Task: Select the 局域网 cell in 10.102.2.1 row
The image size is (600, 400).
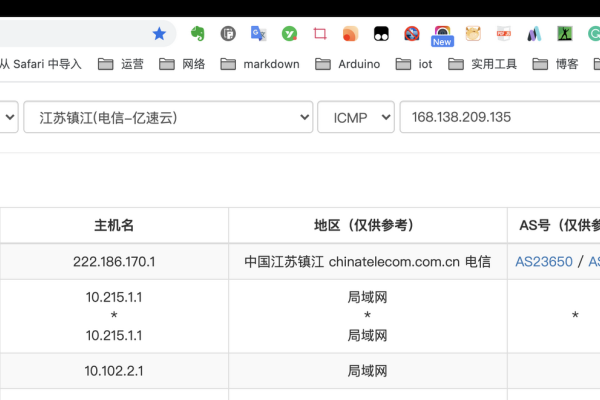Action: point(368,371)
